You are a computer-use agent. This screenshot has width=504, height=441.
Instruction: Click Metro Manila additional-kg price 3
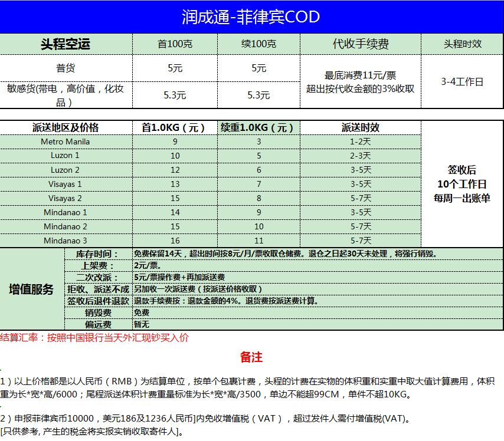point(258,141)
